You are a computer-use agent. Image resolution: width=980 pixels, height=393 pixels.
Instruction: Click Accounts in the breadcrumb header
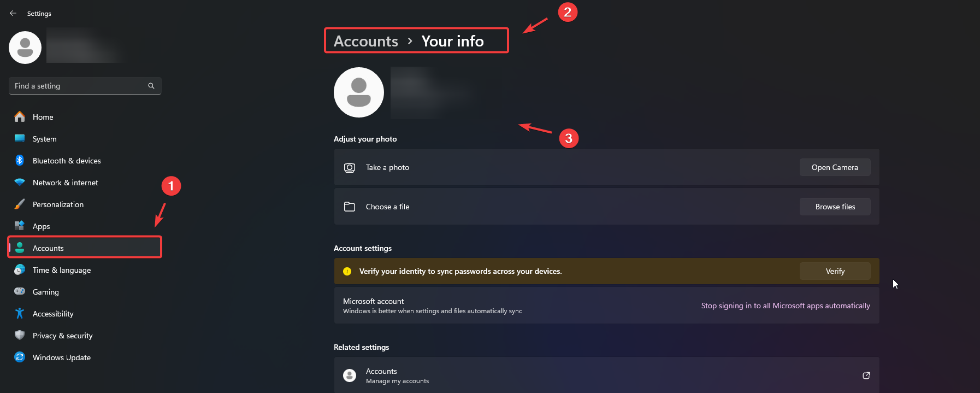[365, 41]
